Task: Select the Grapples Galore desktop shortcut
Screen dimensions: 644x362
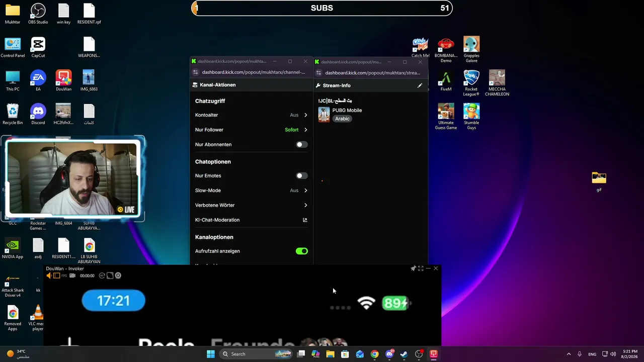Action: click(471, 50)
